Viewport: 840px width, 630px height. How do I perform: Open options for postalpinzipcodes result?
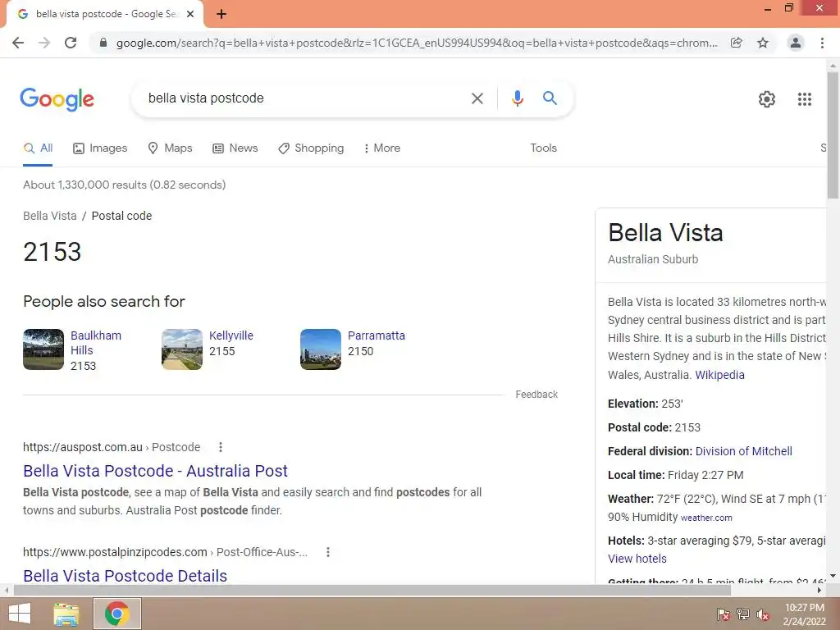[328, 552]
